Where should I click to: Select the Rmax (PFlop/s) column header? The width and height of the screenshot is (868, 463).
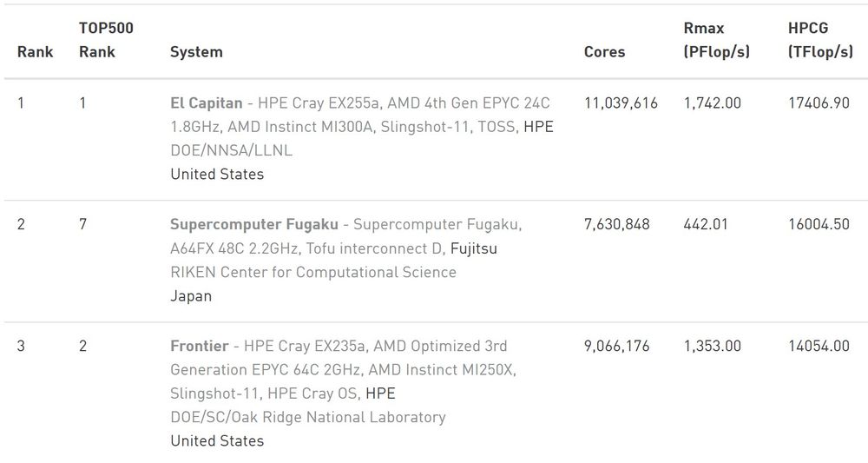[x=717, y=40]
